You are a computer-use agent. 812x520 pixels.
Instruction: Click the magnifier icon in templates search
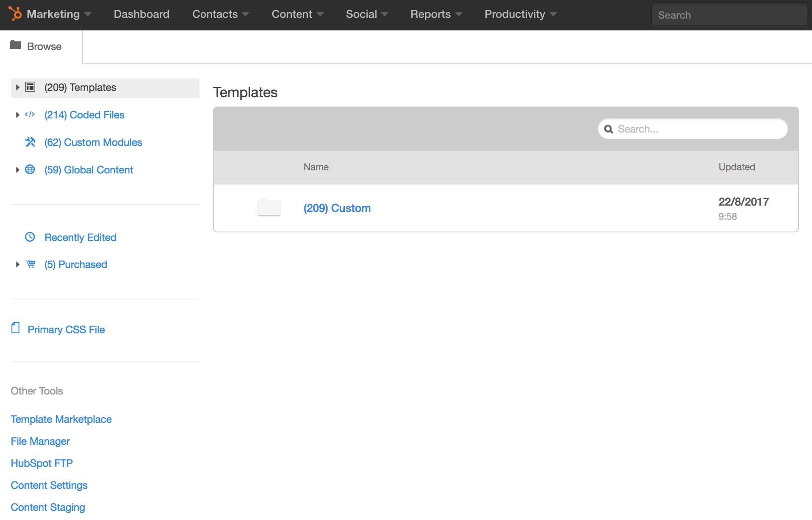click(x=609, y=129)
